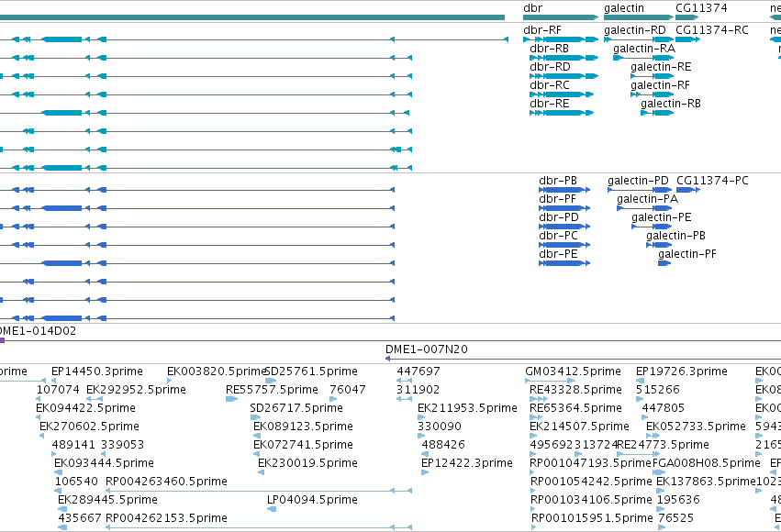
Task: Click the 107074 feature label
Action: click(x=58, y=390)
